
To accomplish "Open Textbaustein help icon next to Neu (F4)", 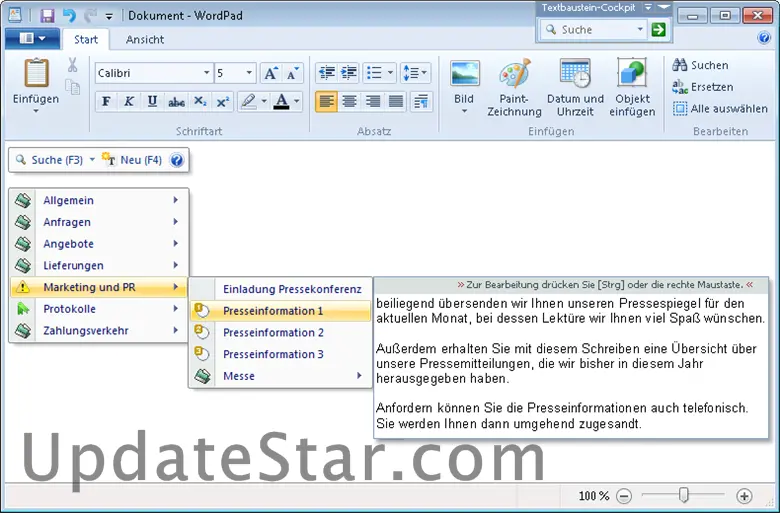I will coord(177,160).
